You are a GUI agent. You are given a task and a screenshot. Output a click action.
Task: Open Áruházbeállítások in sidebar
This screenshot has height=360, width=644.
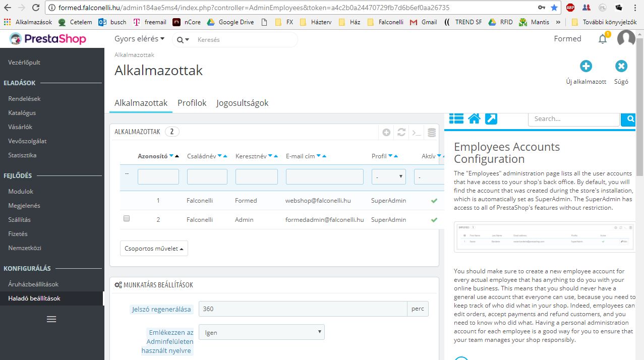(x=34, y=284)
